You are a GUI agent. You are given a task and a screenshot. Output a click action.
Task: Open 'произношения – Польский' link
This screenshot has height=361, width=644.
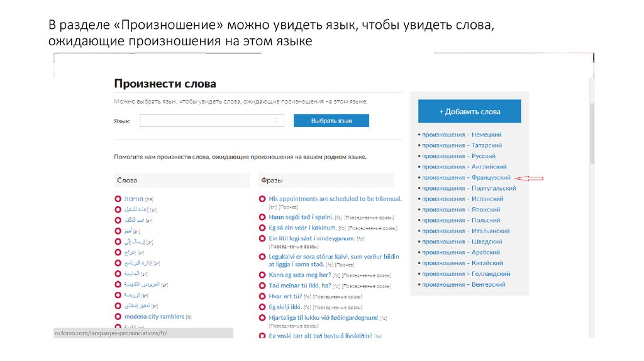[x=461, y=220]
